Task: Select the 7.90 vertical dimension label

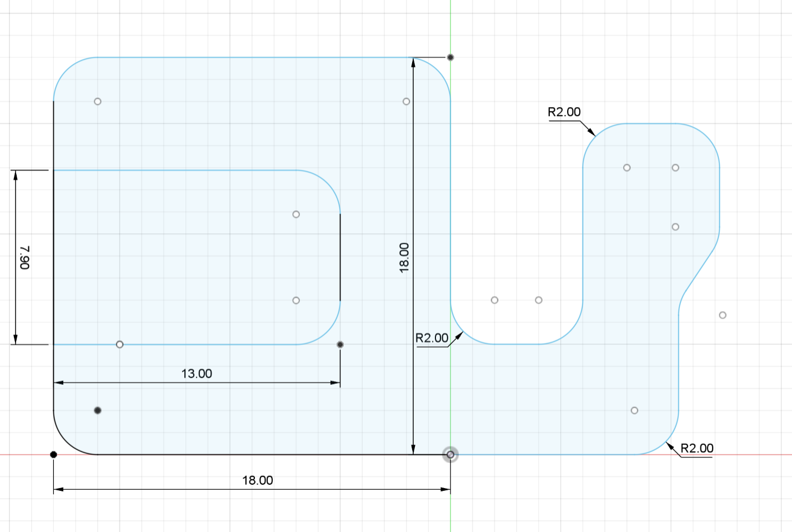Action: pyautogui.click(x=25, y=258)
